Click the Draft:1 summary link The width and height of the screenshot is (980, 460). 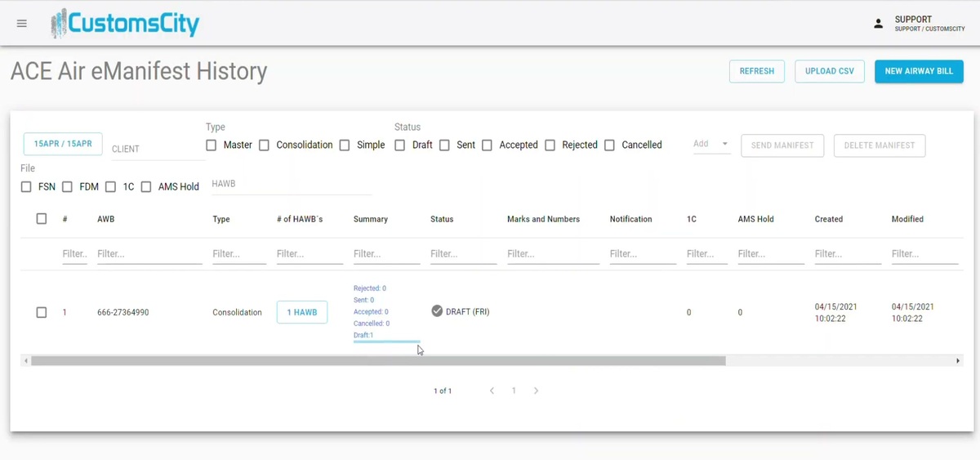click(x=363, y=335)
